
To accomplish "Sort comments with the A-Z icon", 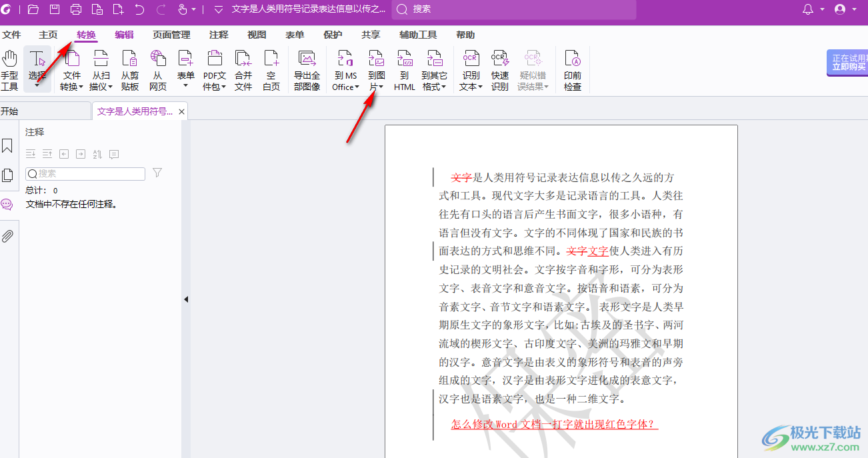I will pos(97,154).
